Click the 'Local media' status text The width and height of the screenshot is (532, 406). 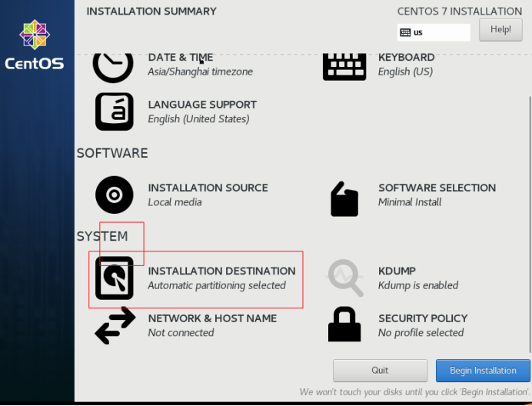[175, 202]
